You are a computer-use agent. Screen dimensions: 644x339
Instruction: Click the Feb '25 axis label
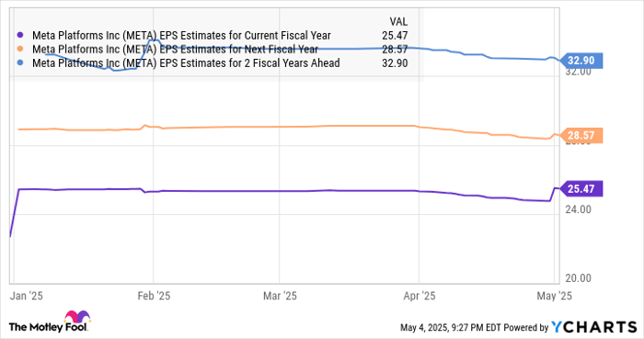(154, 296)
